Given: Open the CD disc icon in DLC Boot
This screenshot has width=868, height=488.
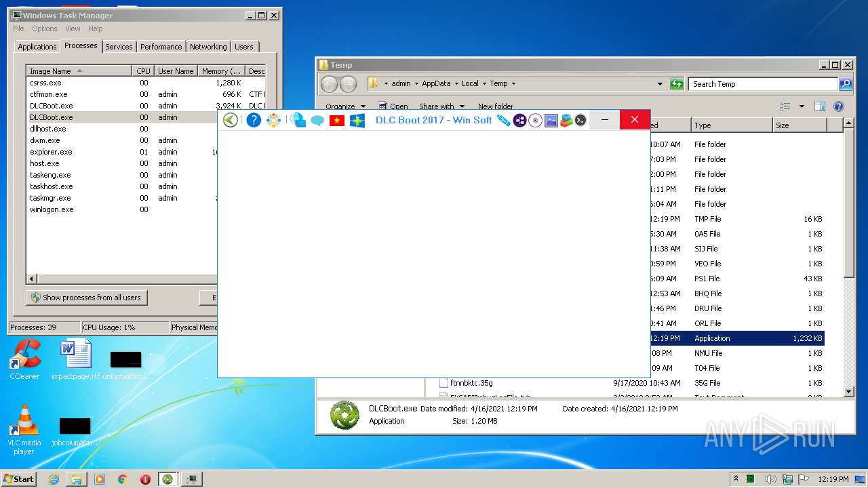Looking at the screenshot, I should tap(536, 120).
